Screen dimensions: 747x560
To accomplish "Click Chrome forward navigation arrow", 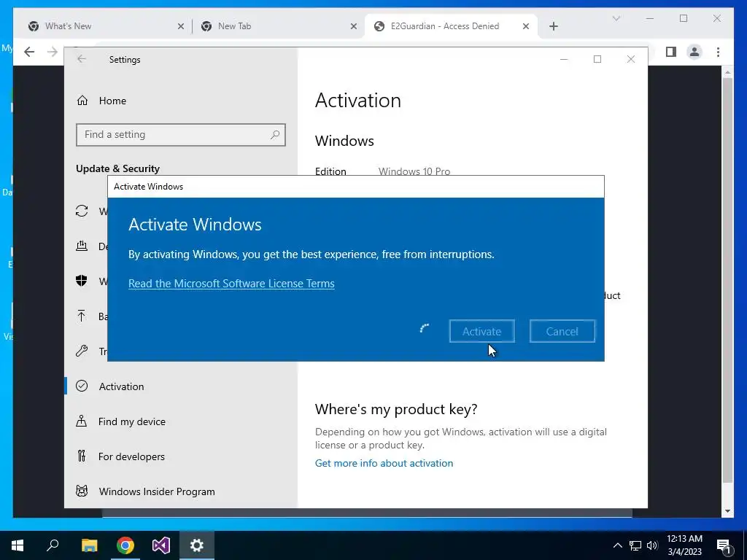I will [53, 52].
